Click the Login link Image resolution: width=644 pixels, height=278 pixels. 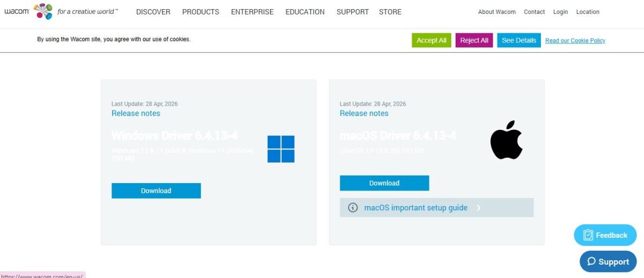click(560, 12)
